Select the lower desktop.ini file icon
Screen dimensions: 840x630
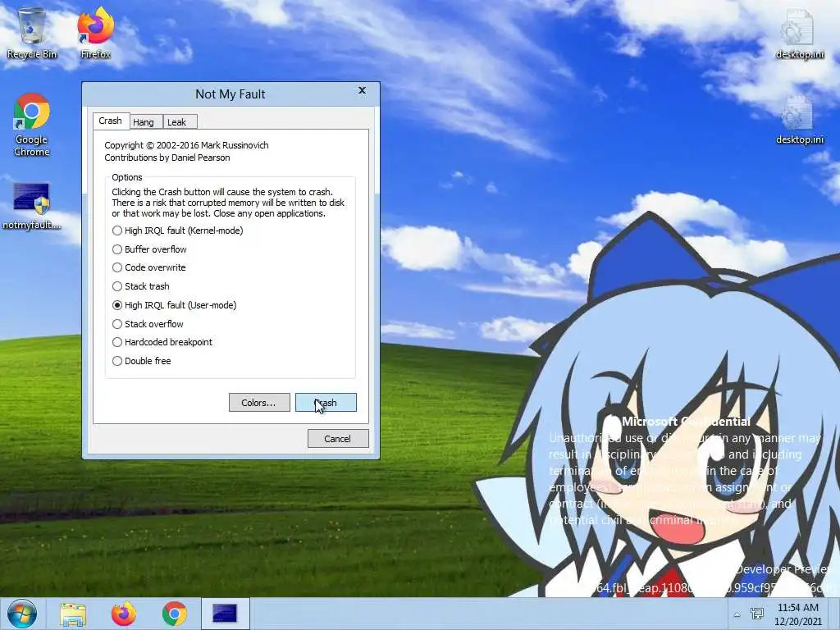[x=799, y=120]
